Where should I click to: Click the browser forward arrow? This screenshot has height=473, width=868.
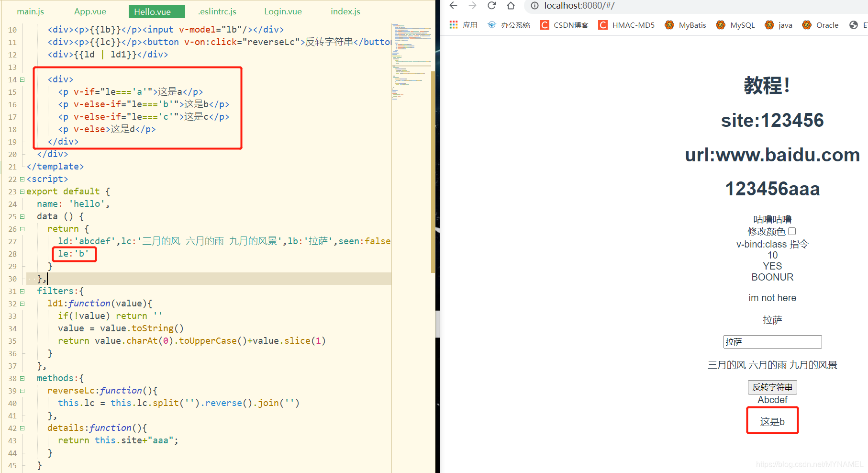point(473,6)
